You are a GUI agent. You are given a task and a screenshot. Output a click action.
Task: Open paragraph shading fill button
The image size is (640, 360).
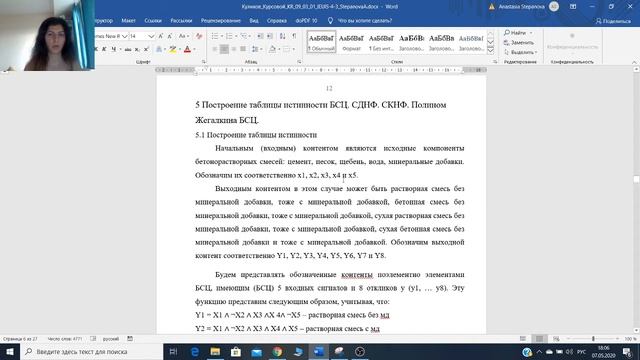point(272,49)
